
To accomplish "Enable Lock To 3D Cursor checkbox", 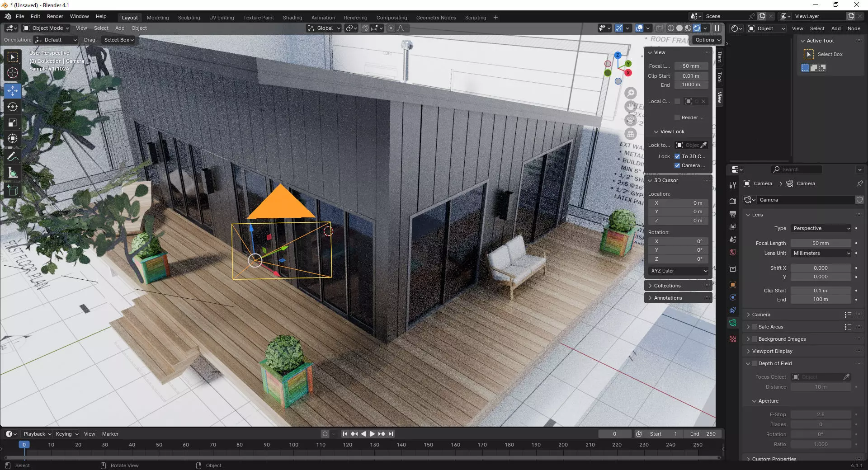I will pos(677,156).
